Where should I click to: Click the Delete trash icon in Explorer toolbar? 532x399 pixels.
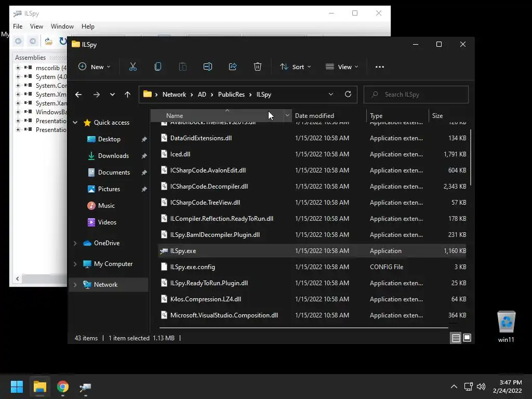click(258, 67)
